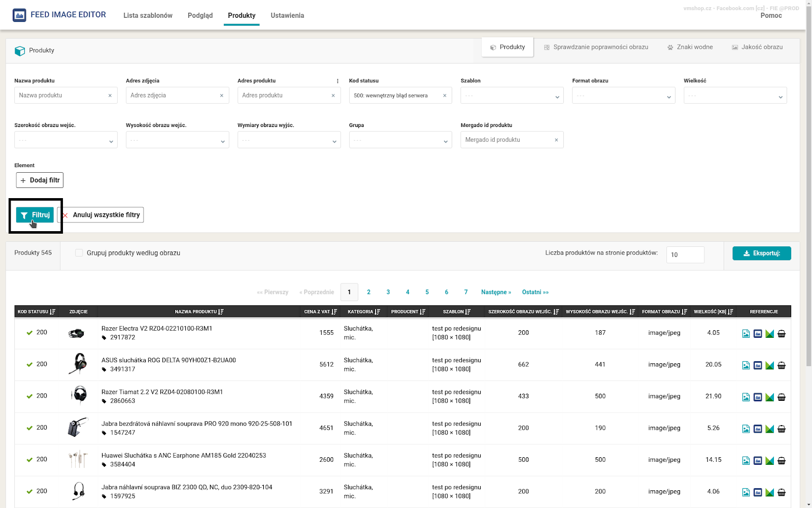Click Mergado logo icon in ASUS ROG DELTA row

(x=770, y=365)
